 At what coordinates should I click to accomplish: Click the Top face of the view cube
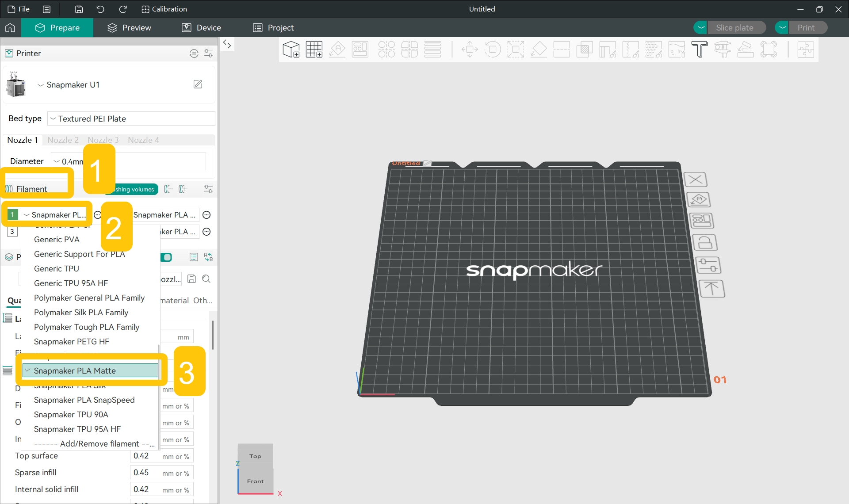click(x=255, y=456)
